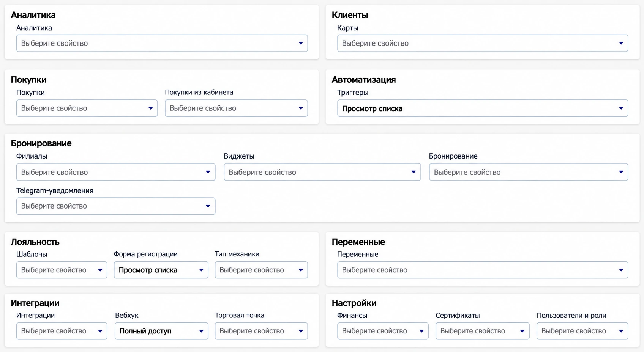The image size is (644, 352).
Task: Open the Бронирование field dropdown
Action: coord(529,172)
